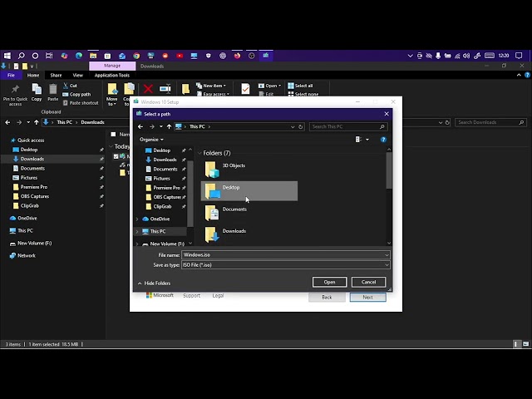The image size is (532, 399).
Task: Click Rename icon in Explorer ribbon
Action: tap(165, 89)
